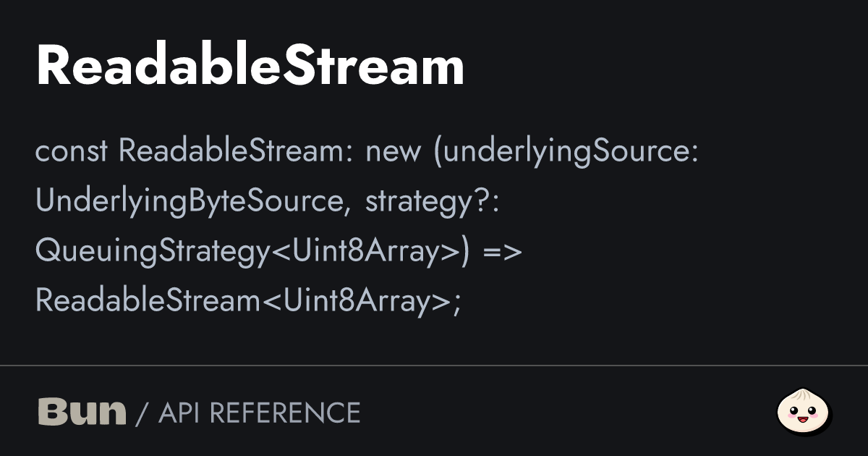Click the "new" keyword
This screenshot has width=868, height=456.
(393, 152)
